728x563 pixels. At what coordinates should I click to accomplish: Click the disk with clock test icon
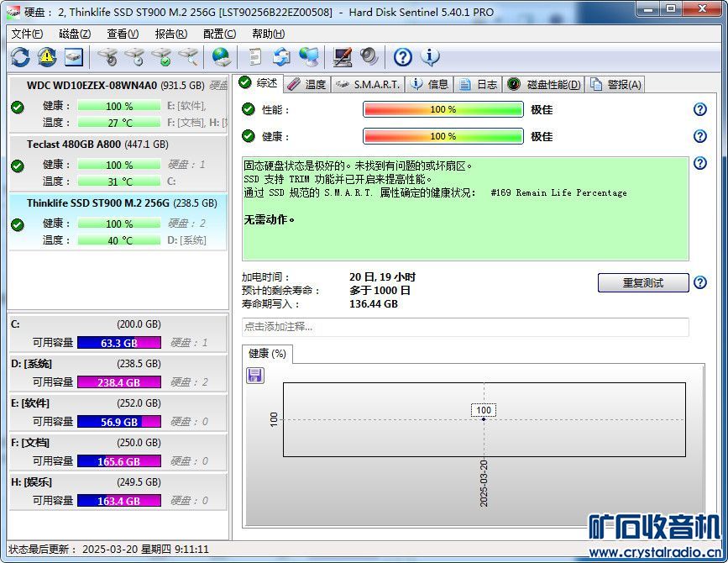click(134, 58)
